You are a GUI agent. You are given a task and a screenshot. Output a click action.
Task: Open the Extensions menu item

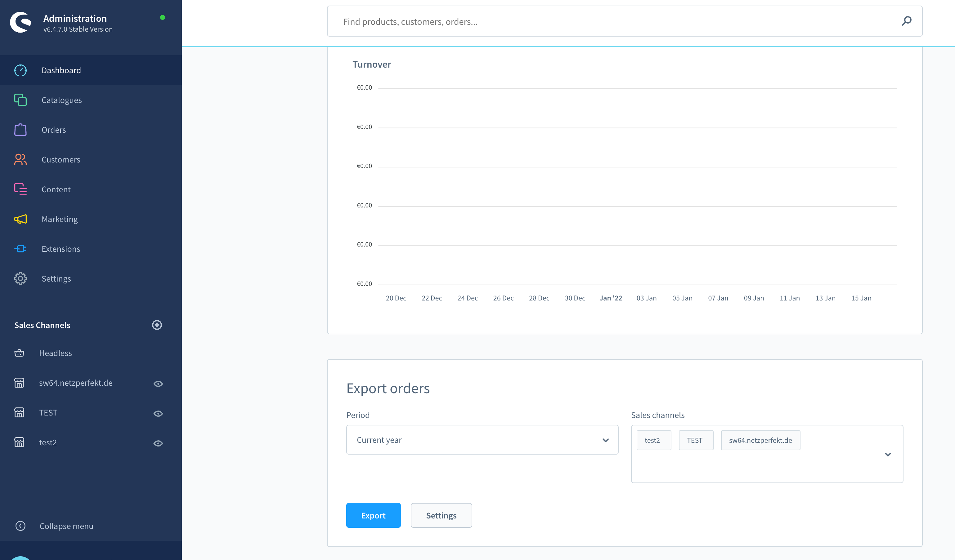[91, 249]
